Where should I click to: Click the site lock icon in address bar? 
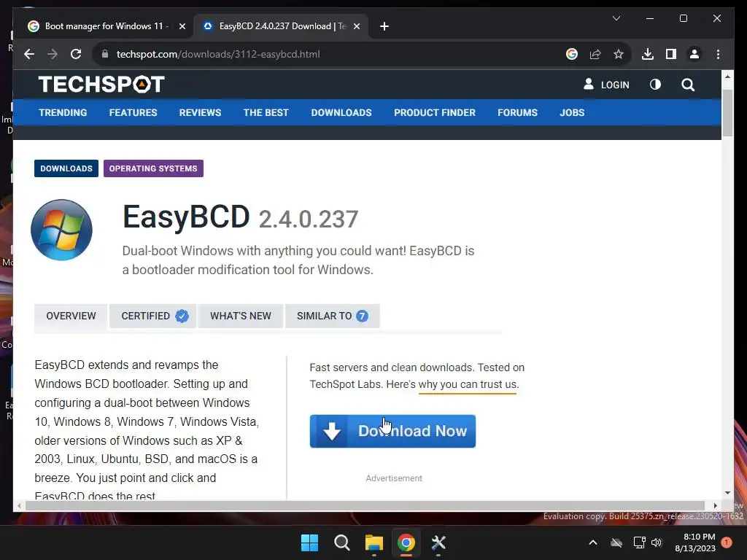tap(104, 54)
